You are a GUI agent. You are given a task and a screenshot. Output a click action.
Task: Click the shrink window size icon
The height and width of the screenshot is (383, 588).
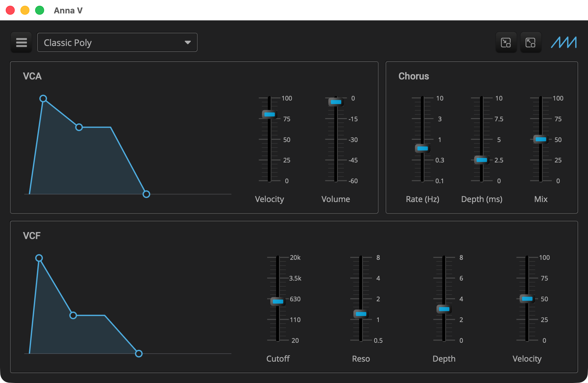point(506,42)
